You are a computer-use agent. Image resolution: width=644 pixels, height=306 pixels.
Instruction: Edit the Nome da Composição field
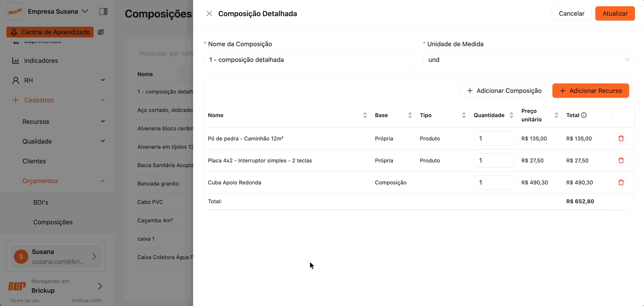coord(309,60)
